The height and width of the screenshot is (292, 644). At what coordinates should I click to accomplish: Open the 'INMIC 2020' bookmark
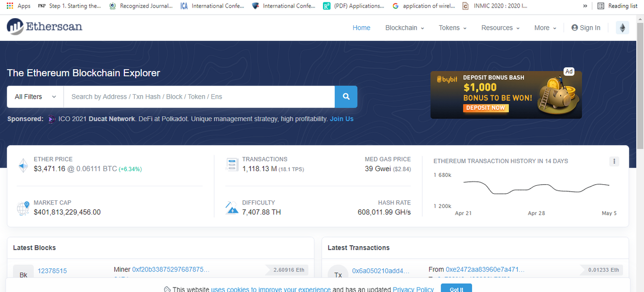pos(495,6)
